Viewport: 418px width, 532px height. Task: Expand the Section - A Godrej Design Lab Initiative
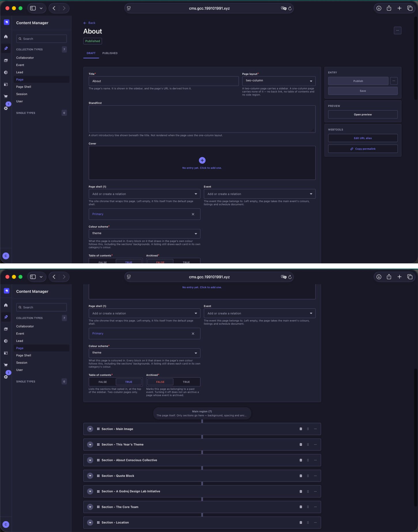tap(90, 491)
